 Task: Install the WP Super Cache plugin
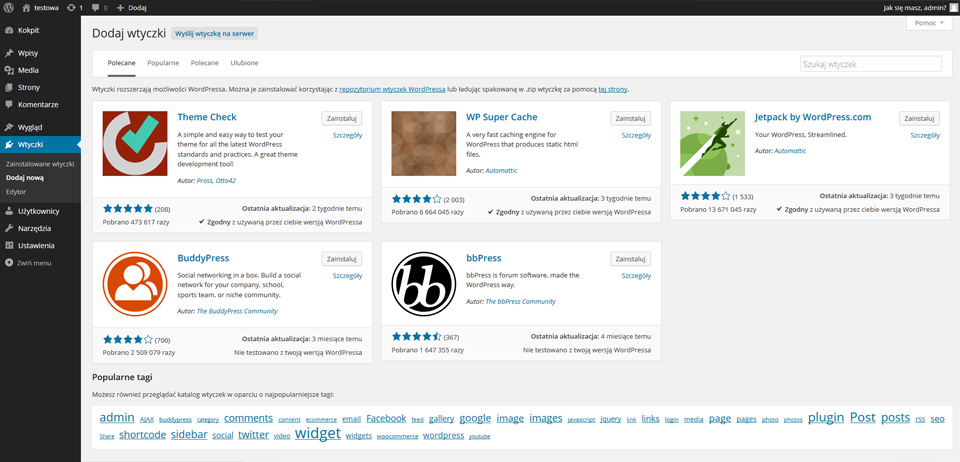click(x=631, y=118)
